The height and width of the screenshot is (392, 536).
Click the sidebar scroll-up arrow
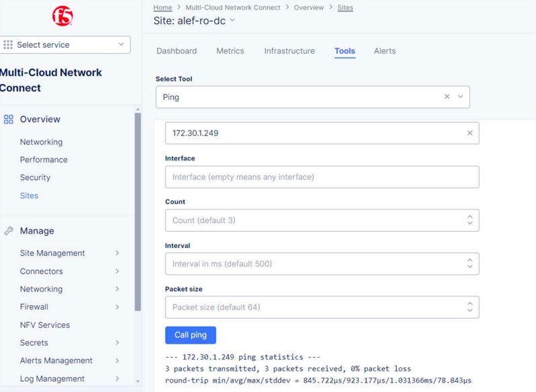pyautogui.click(x=138, y=110)
